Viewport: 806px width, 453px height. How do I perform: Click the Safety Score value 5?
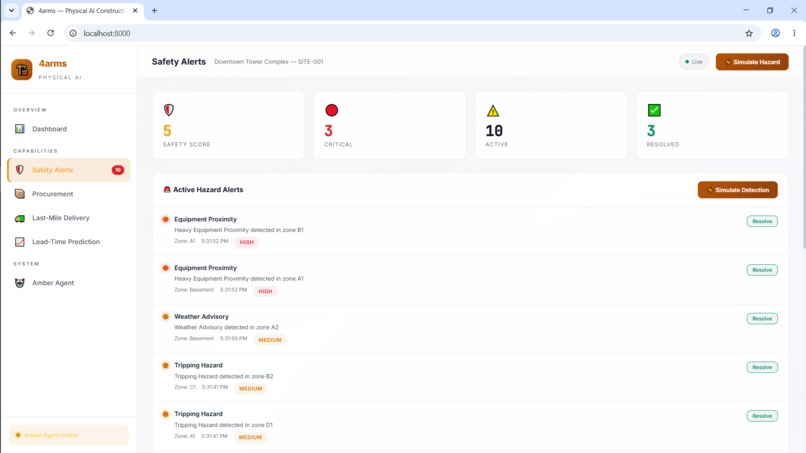167,131
